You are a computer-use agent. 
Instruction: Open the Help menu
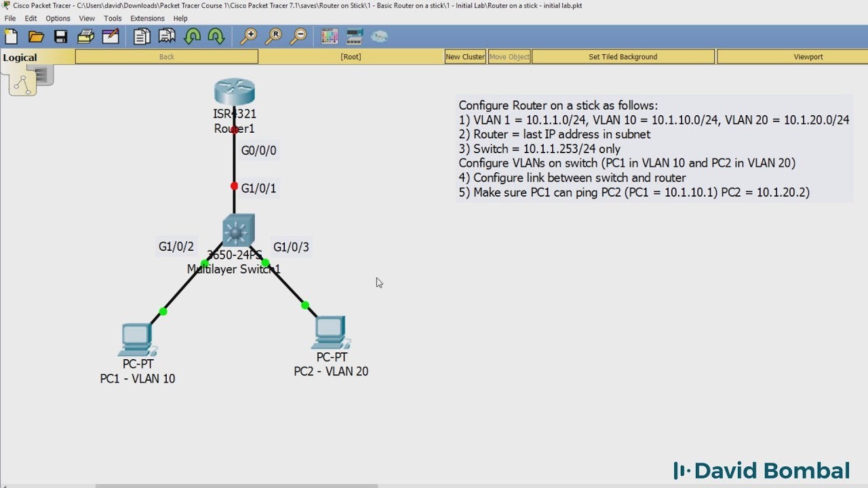[180, 18]
